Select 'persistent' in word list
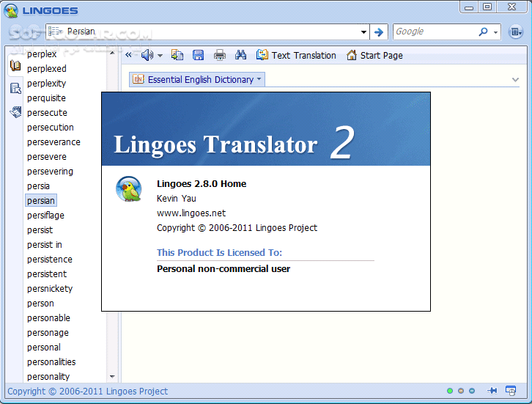Screen dimensions: 532x404 pyautogui.click(x=47, y=273)
